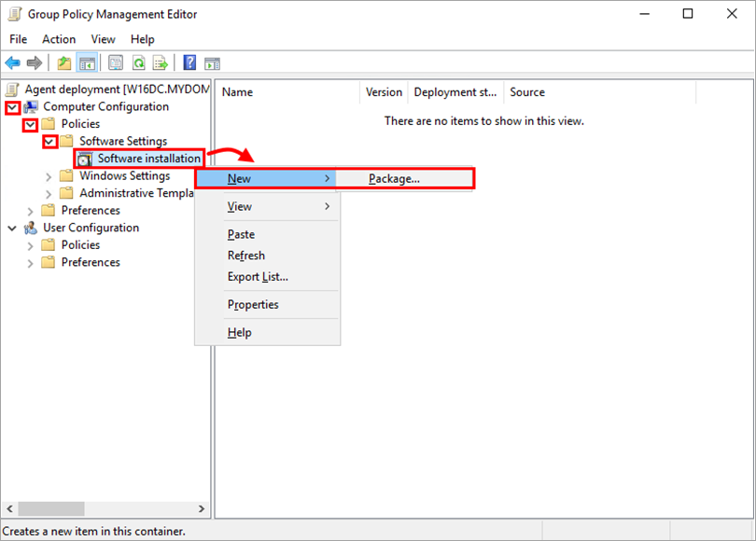Expand the Administrative Templates node

48,192
